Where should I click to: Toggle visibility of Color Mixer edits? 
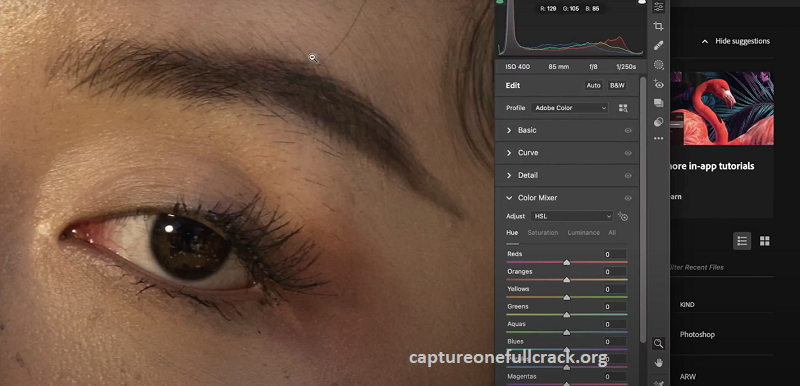click(x=628, y=198)
